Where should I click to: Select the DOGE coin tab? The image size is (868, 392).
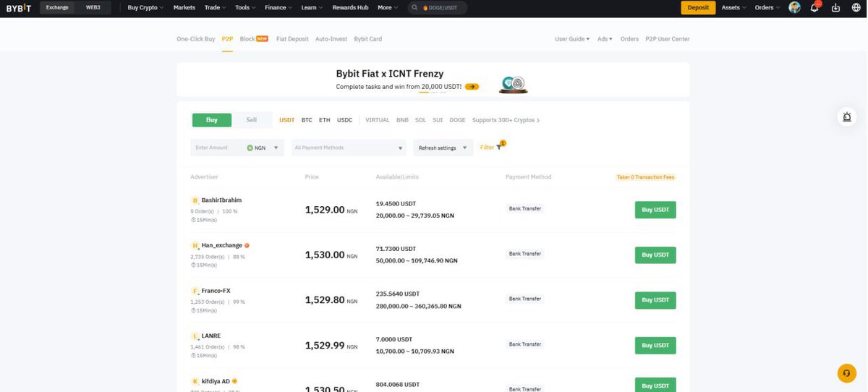click(457, 120)
